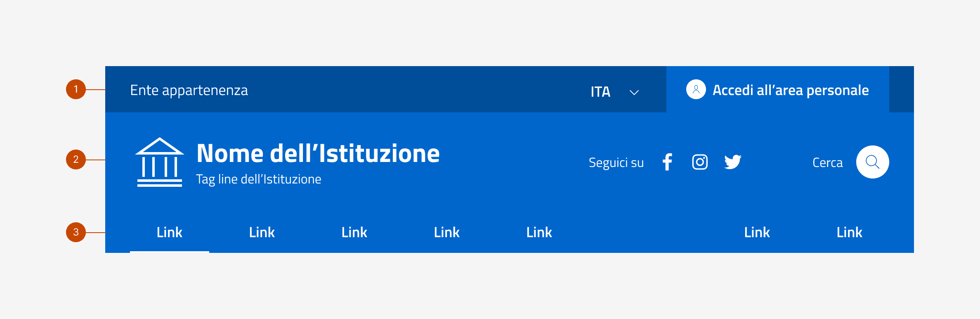The image size is (980, 319).
Task: Click the Cerca text label
Action: tap(827, 162)
